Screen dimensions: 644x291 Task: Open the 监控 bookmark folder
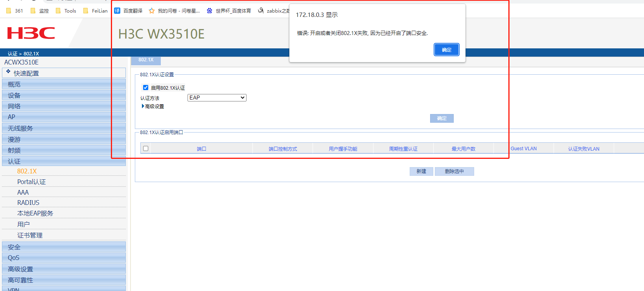[x=39, y=11]
